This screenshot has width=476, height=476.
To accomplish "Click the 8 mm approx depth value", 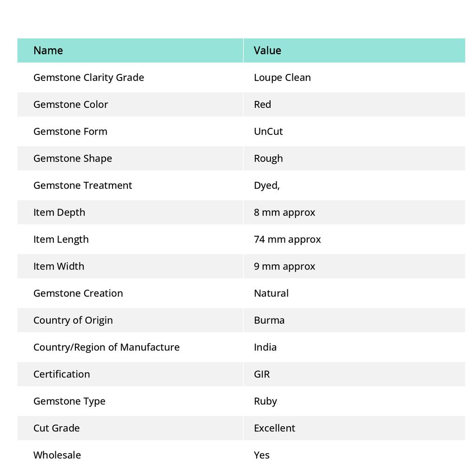I will [284, 212].
